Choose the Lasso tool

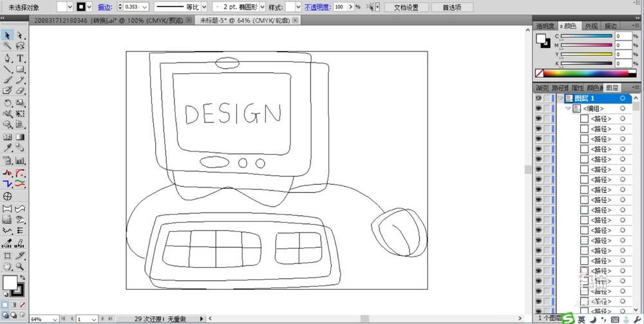coord(20,46)
